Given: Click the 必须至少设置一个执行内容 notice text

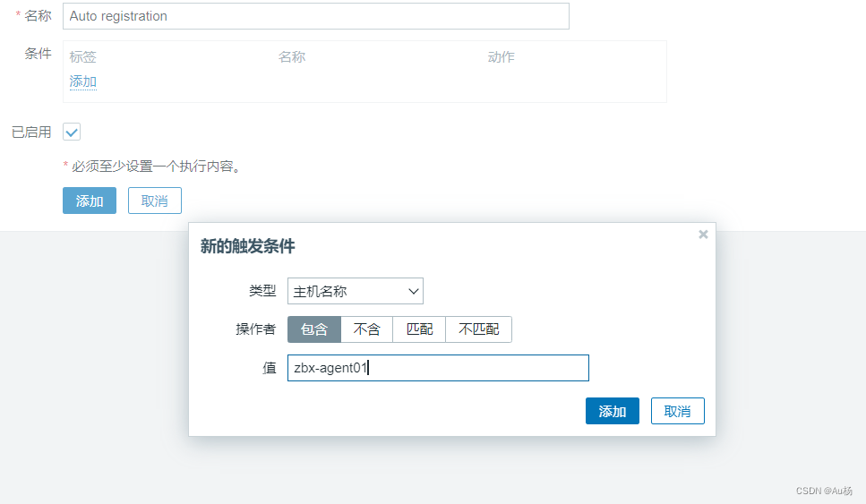Looking at the screenshot, I should pos(157,167).
